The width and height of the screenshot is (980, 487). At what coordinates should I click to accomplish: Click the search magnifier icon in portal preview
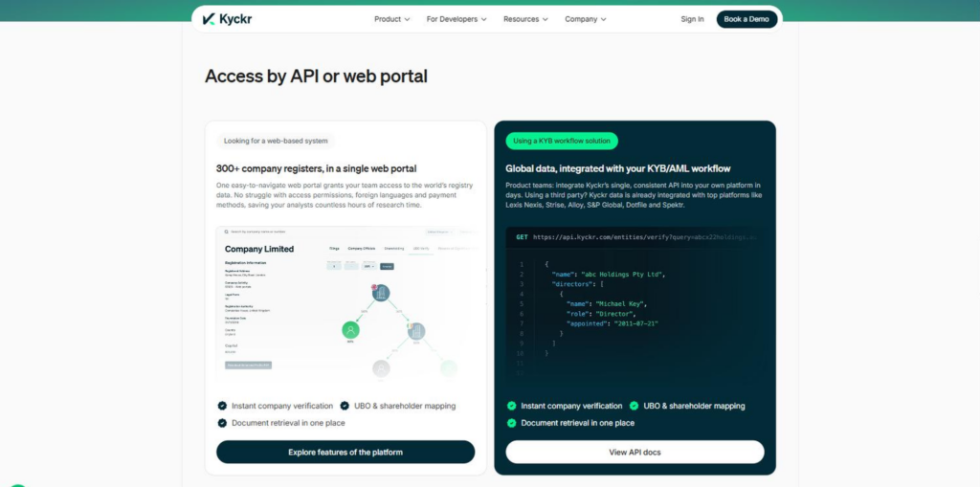point(226,232)
